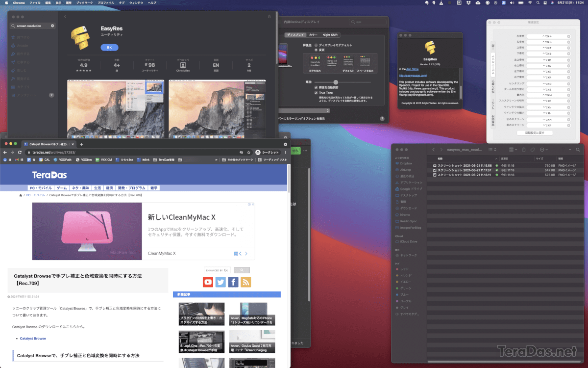Focus the App Store search field
This screenshot has height=368, width=588.
32,26
